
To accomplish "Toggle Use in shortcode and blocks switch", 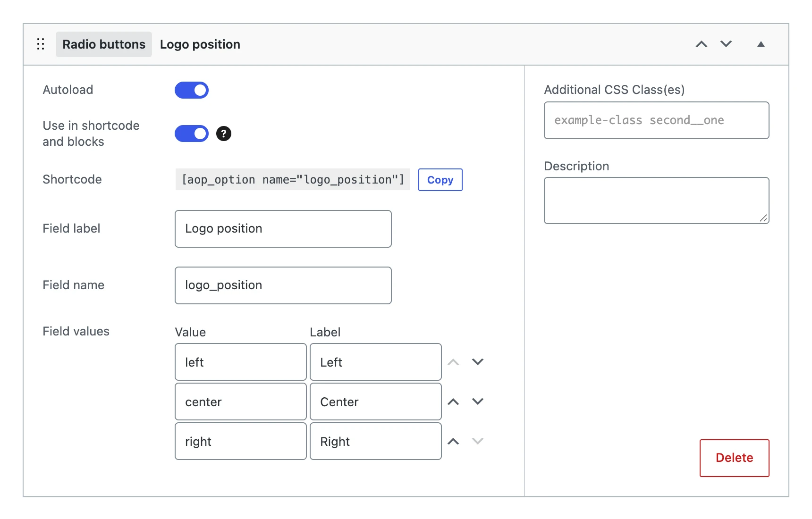I will 192,134.
